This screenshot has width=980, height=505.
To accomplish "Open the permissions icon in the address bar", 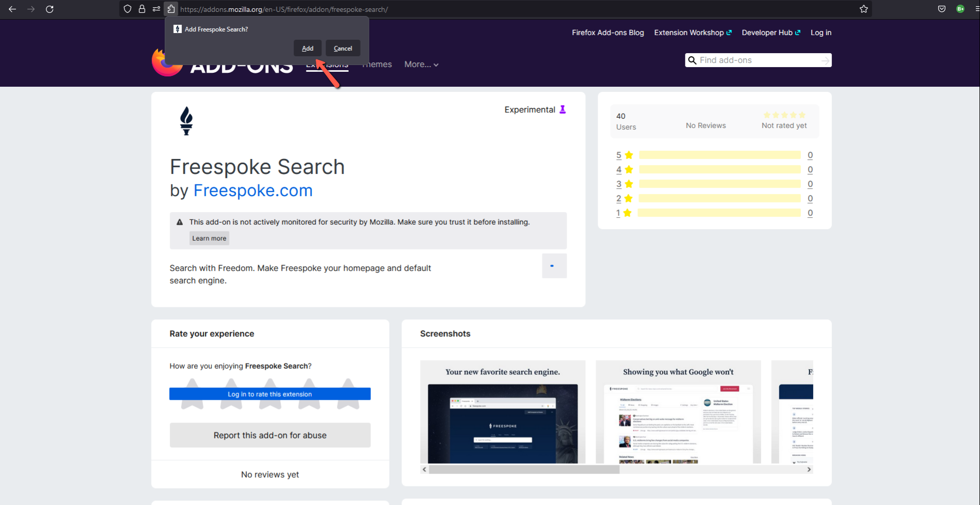I will tap(156, 9).
